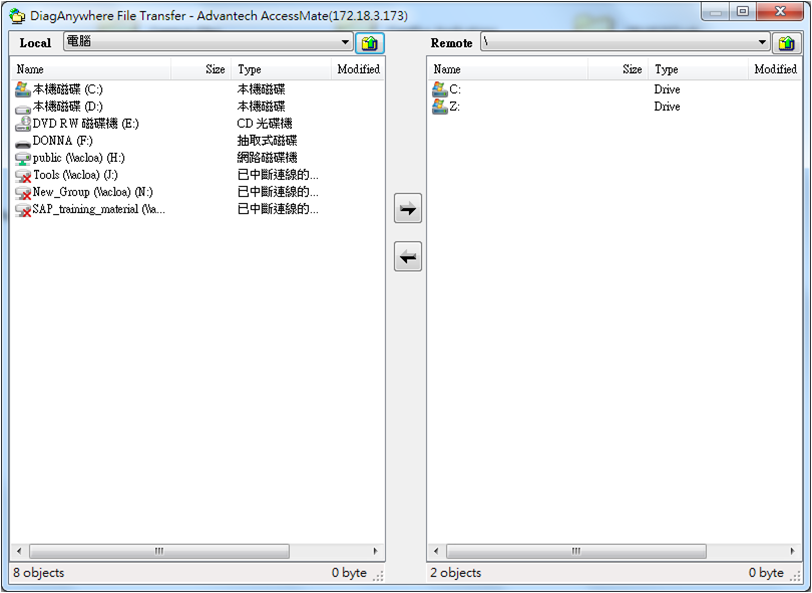Click the Remote up-folder icon button
This screenshot has width=812, height=593.
(786, 43)
